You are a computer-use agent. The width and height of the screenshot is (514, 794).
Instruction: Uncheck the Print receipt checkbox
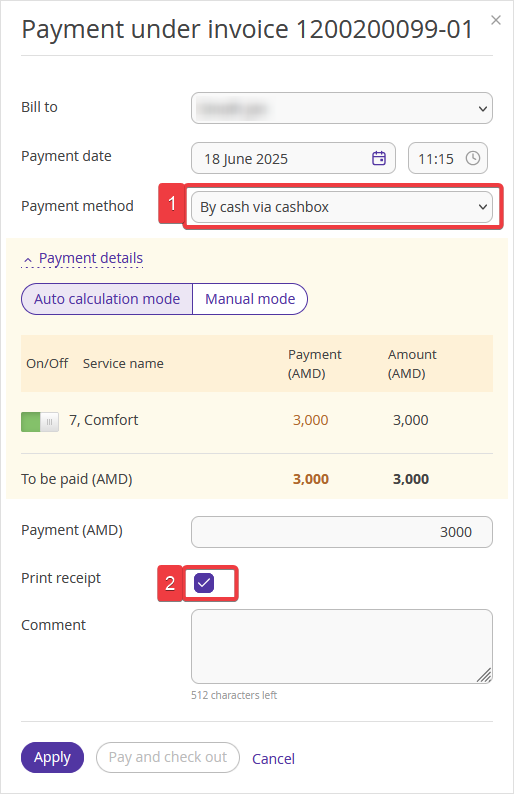coord(204,583)
